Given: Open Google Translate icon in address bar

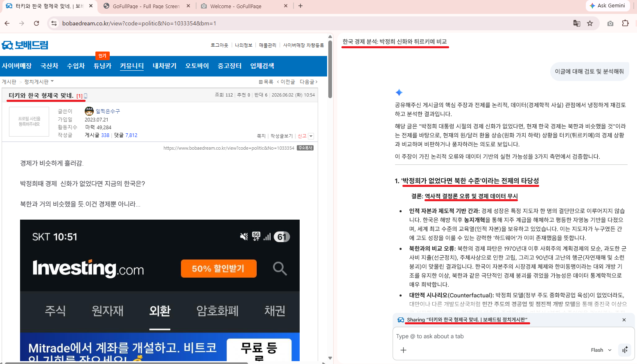Looking at the screenshot, I should click(576, 23).
